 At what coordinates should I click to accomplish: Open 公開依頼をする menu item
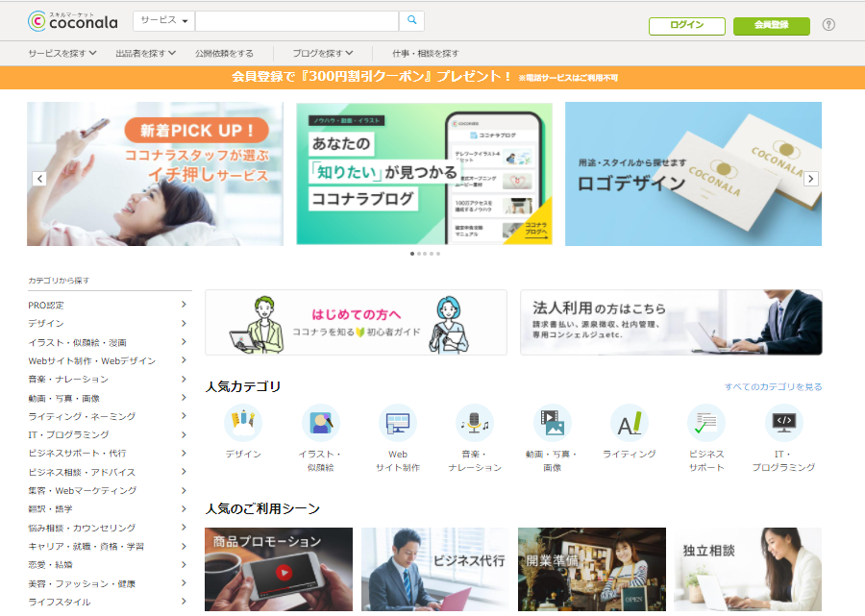tap(224, 54)
